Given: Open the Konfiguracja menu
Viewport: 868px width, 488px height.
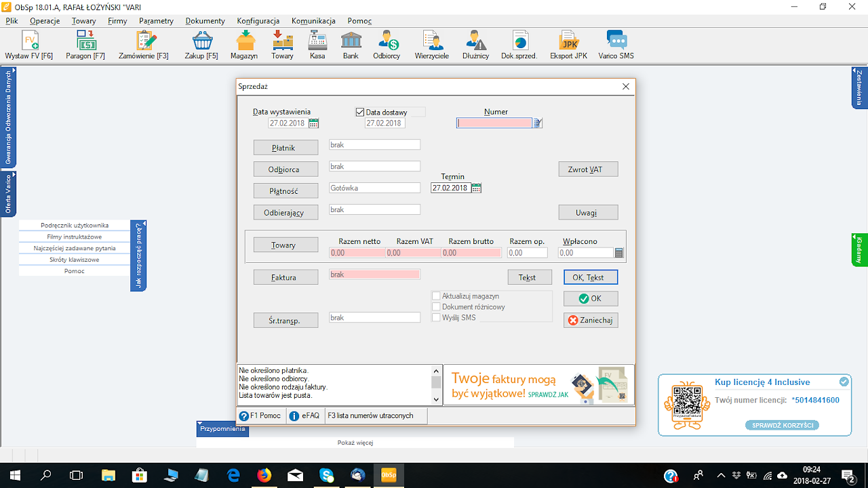Looking at the screenshot, I should click(x=258, y=21).
